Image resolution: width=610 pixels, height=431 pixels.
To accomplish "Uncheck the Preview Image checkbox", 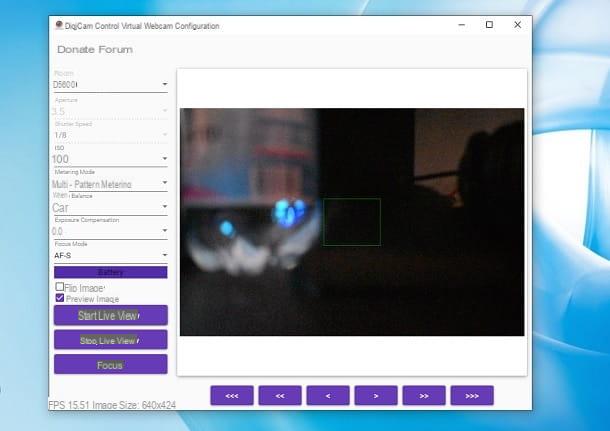I will 60,298.
